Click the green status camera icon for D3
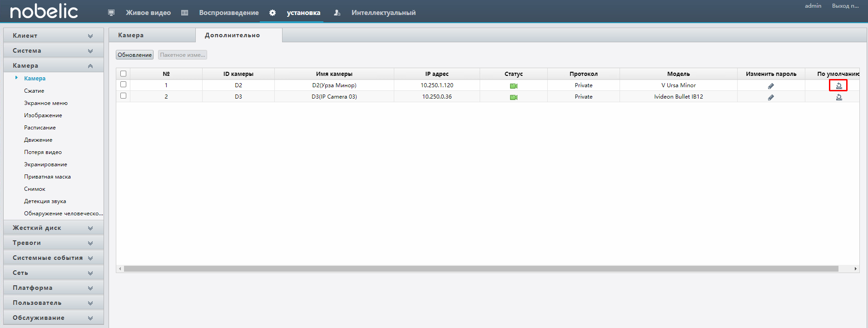 coord(514,97)
